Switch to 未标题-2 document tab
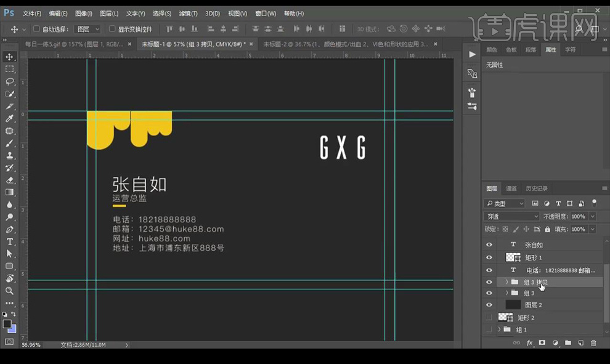610x364 pixels. tap(346, 44)
